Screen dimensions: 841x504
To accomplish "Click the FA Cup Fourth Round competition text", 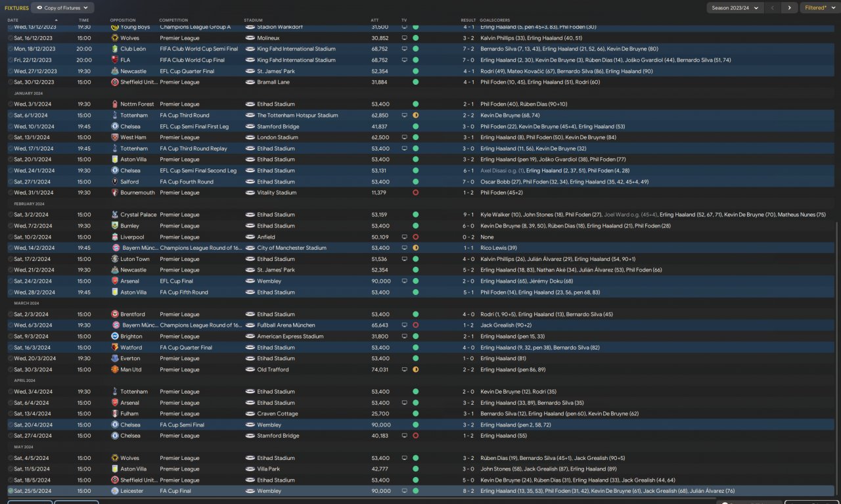I will pos(187,182).
